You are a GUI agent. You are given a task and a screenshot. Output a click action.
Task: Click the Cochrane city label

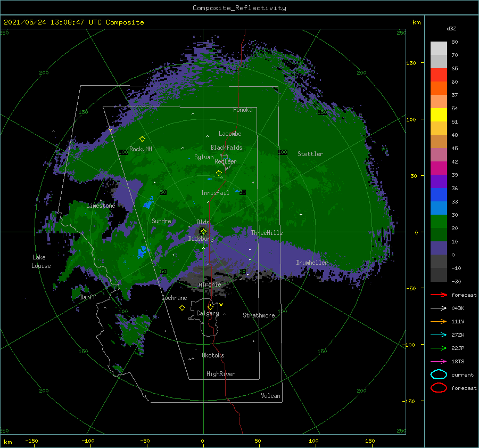pyautogui.click(x=174, y=298)
